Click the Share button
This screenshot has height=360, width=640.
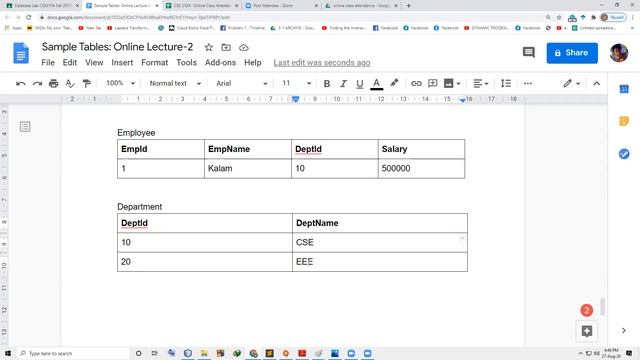pyautogui.click(x=572, y=53)
